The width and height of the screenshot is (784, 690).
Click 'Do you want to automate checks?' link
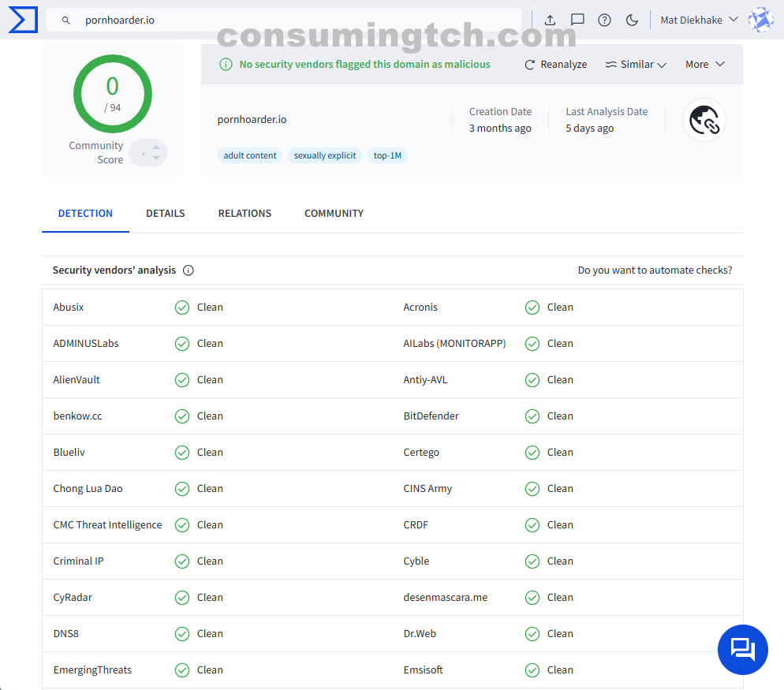(655, 270)
